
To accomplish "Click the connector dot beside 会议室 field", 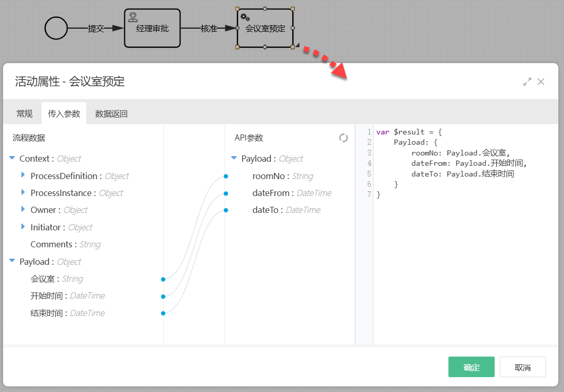I will pyautogui.click(x=163, y=279).
